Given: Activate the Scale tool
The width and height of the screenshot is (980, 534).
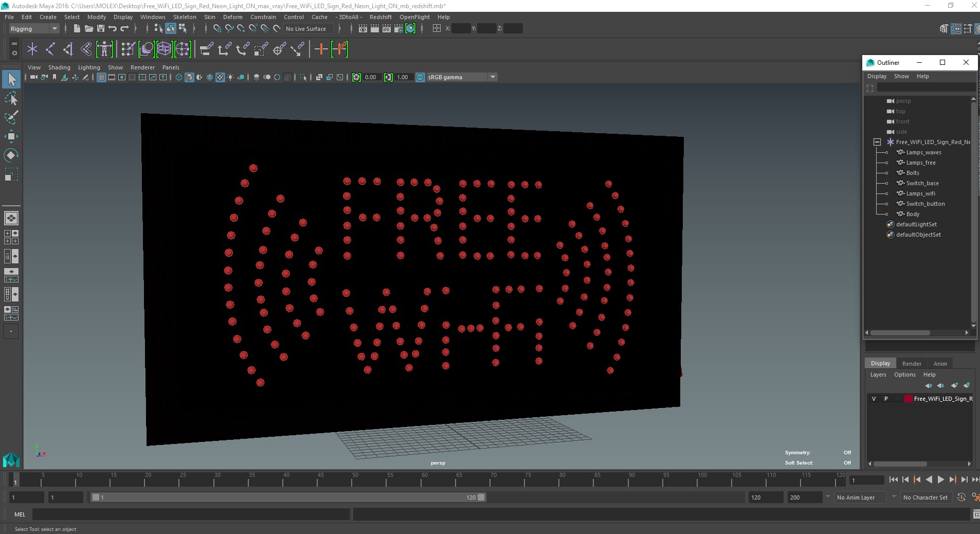Looking at the screenshot, I should [x=11, y=174].
